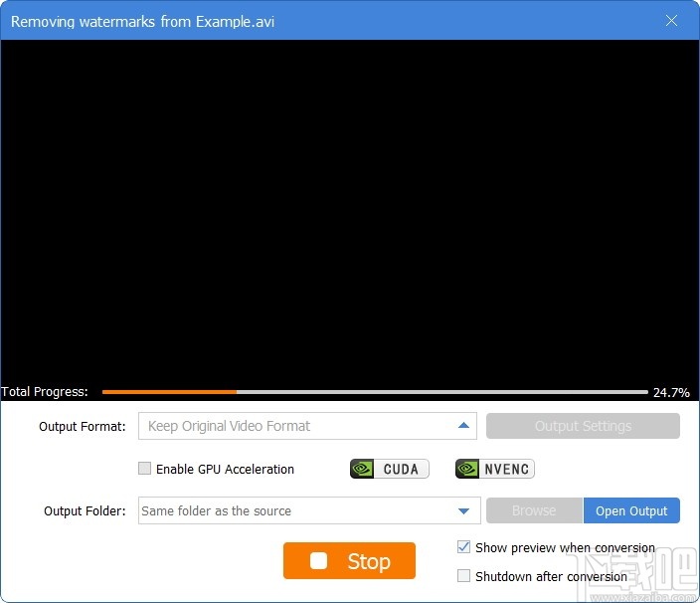Open Output folder button
700x603 pixels.
[631, 510]
